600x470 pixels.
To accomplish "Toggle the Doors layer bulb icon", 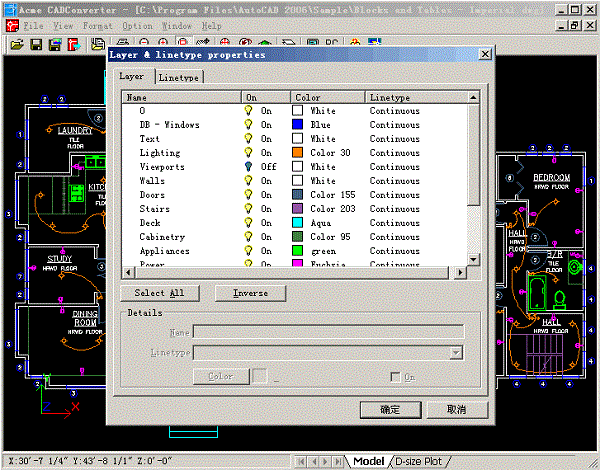I will (249, 195).
